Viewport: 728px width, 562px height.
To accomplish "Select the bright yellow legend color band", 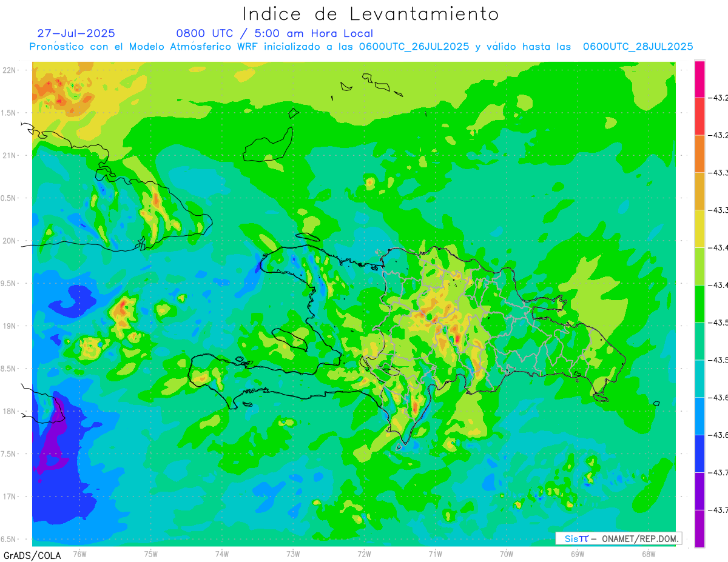I will (699, 229).
